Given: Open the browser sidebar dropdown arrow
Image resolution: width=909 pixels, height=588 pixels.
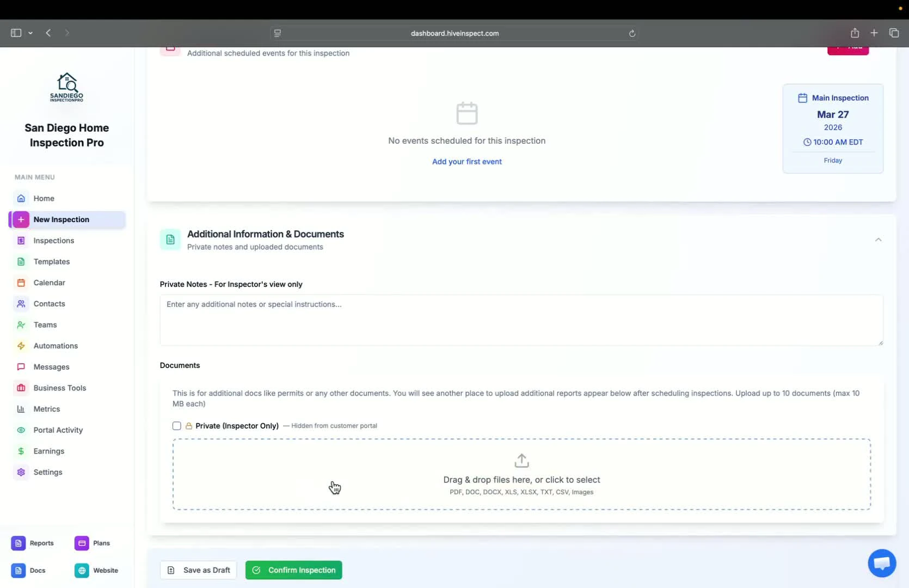Looking at the screenshot, I should [x=30, y=33].
